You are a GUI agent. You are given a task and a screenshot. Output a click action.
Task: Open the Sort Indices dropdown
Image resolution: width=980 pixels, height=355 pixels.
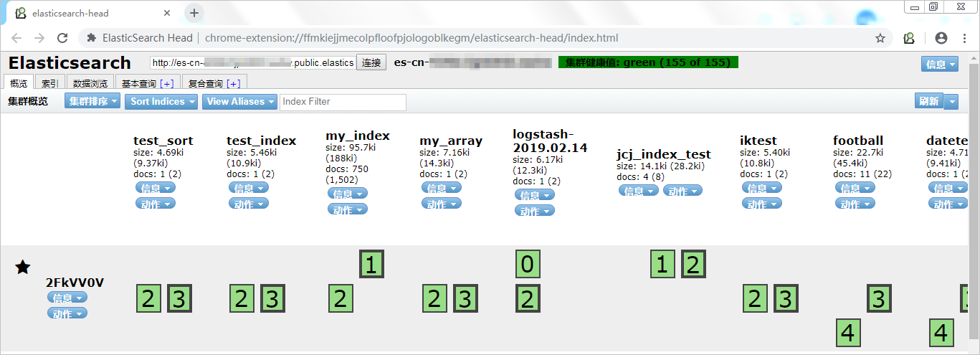(162, 102)
